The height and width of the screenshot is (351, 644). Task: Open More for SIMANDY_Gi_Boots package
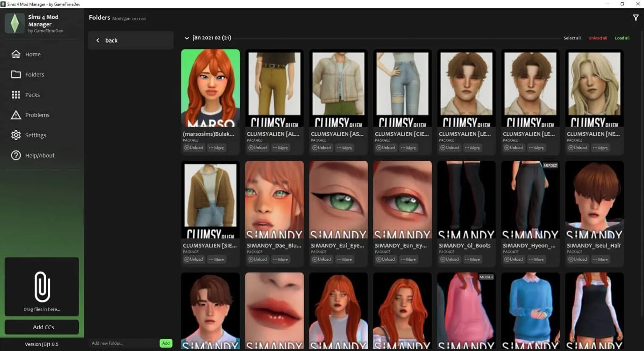(473, 259)
